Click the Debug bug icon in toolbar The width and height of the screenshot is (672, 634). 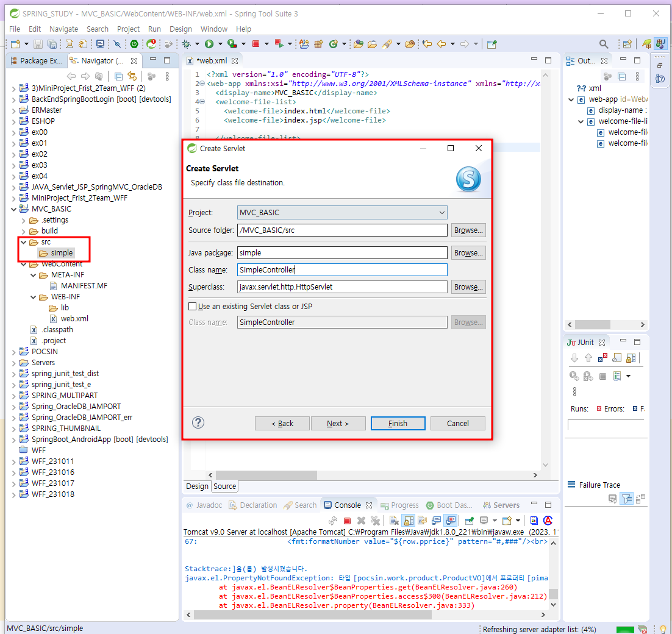pos(186,44)
